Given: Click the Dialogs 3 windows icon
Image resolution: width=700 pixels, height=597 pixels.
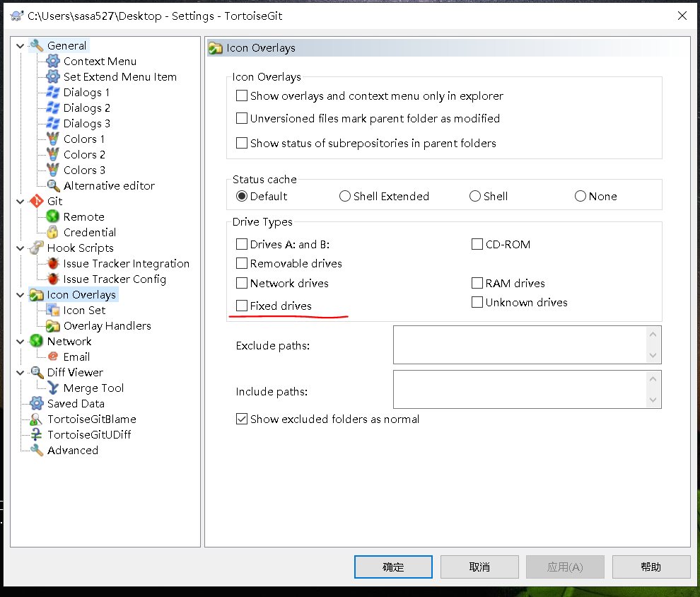Looking at the screenshot, I should [53, 123].
